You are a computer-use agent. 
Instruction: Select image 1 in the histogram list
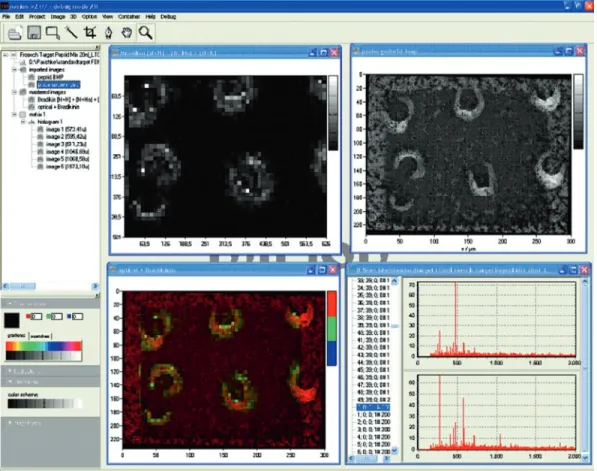click(x=66, y=129)
